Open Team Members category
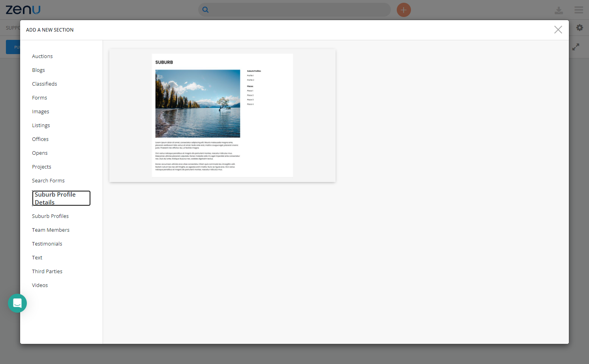This screenshot has height=364, width=589. [51, 230]
